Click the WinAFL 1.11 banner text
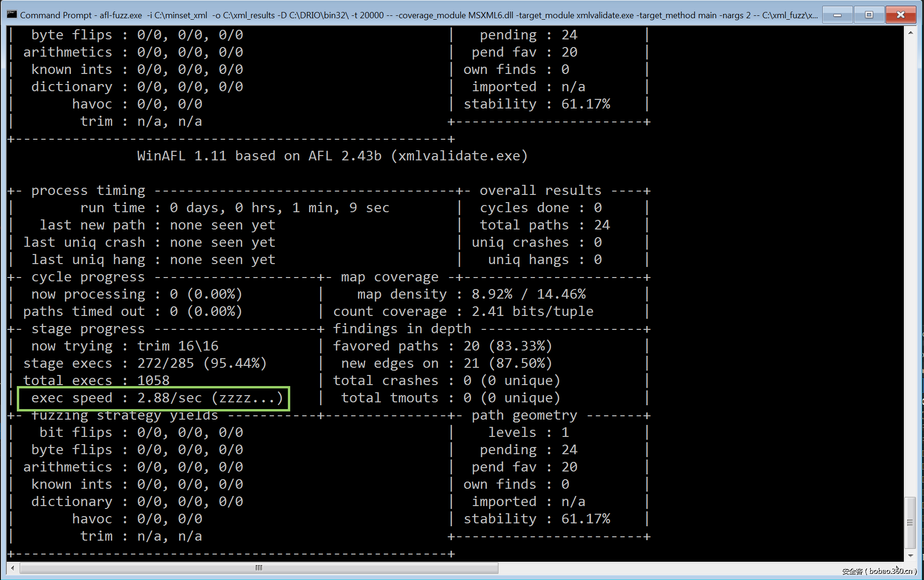Image resolution: width=924 pixels, height=580 pixels. click(332, 156)
